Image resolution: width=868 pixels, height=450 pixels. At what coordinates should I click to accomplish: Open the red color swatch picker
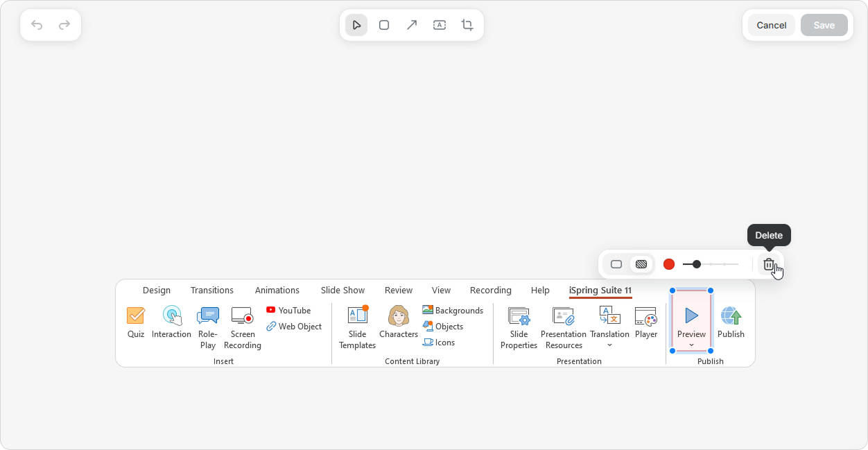[x=669, y=264]
